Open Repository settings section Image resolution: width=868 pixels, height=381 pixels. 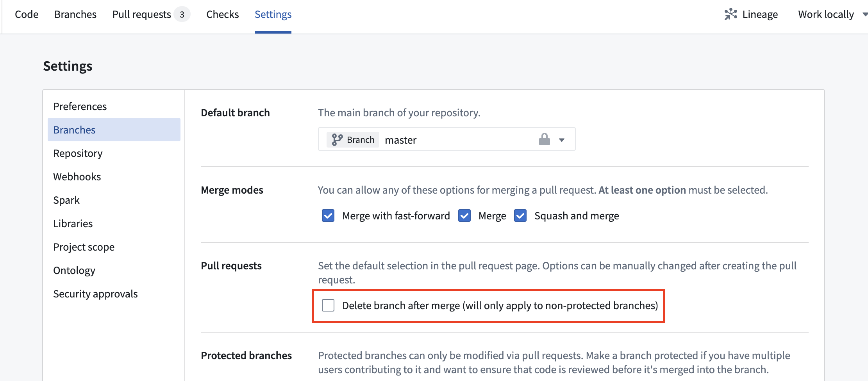[114, 153]
